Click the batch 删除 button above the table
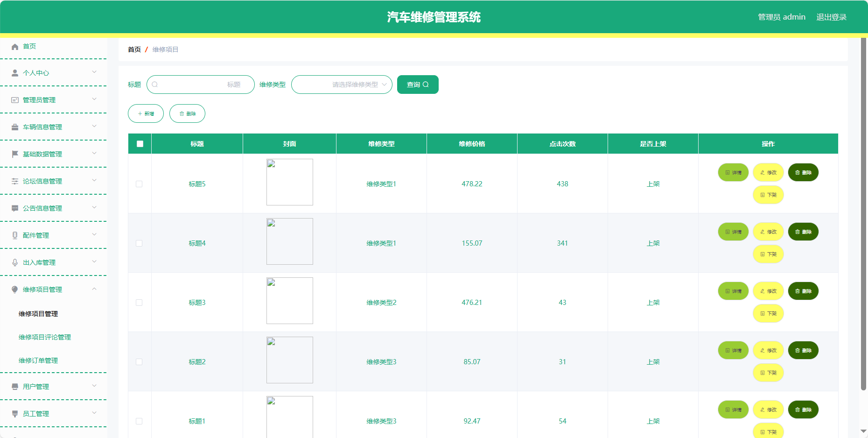The height and width of the screenshot is (438, 868). 187,113
